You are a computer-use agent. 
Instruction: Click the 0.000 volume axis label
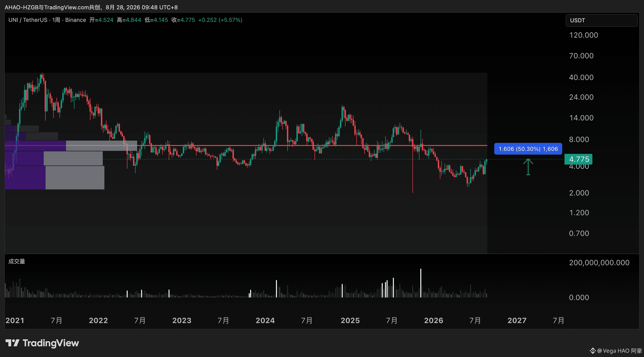click(579, 297)
